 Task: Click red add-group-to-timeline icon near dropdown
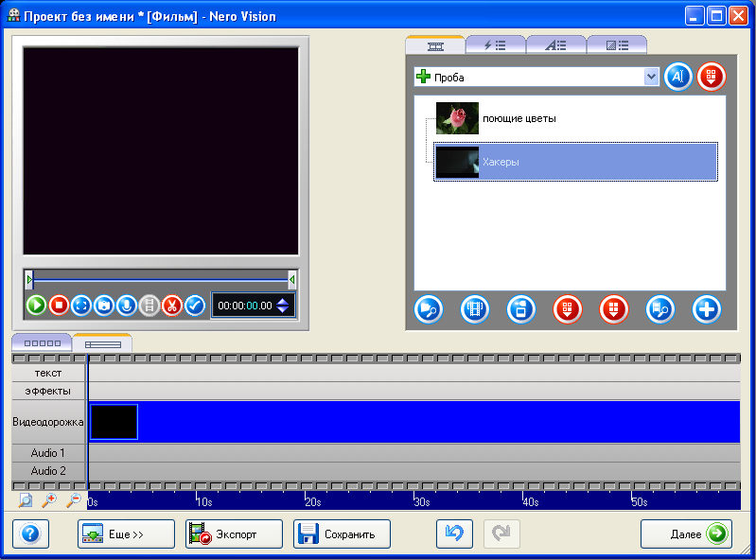click(712, 77)
